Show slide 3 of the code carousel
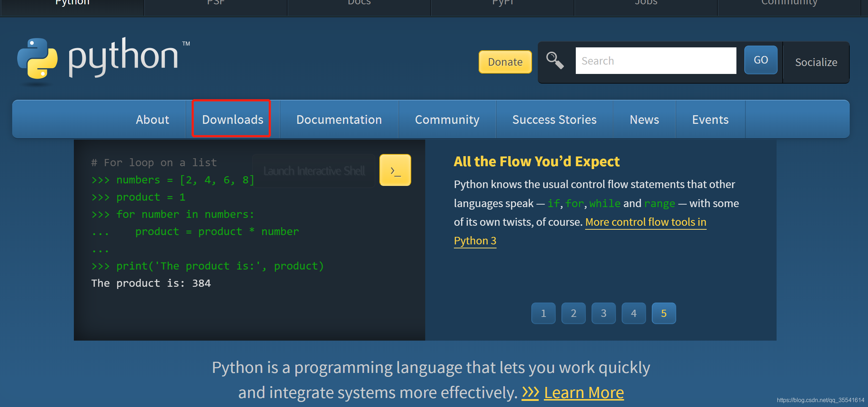The height and width of the screenshot is (407, 868). tap(604, 313)
